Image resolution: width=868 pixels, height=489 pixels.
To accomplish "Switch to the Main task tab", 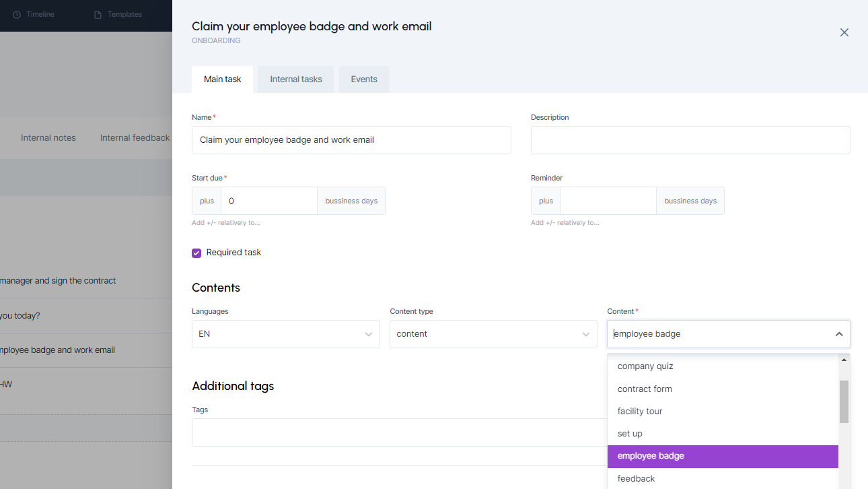I will click(222, 79).
